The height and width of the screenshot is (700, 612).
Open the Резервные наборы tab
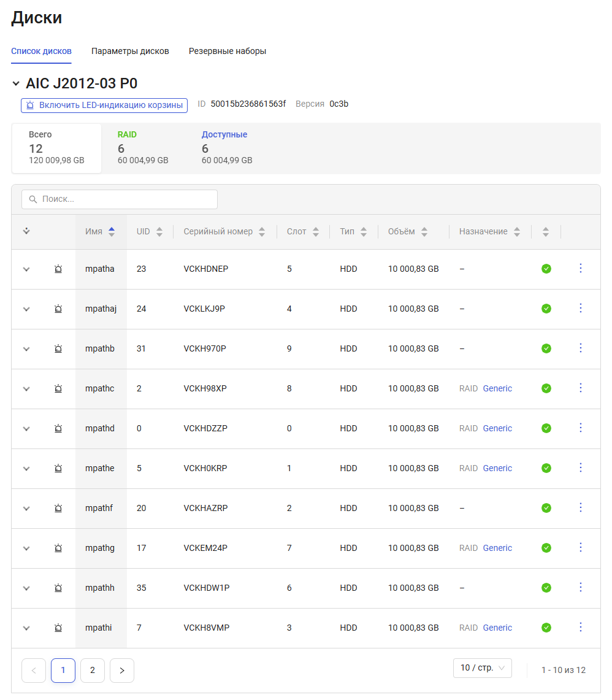pos(227,51)
